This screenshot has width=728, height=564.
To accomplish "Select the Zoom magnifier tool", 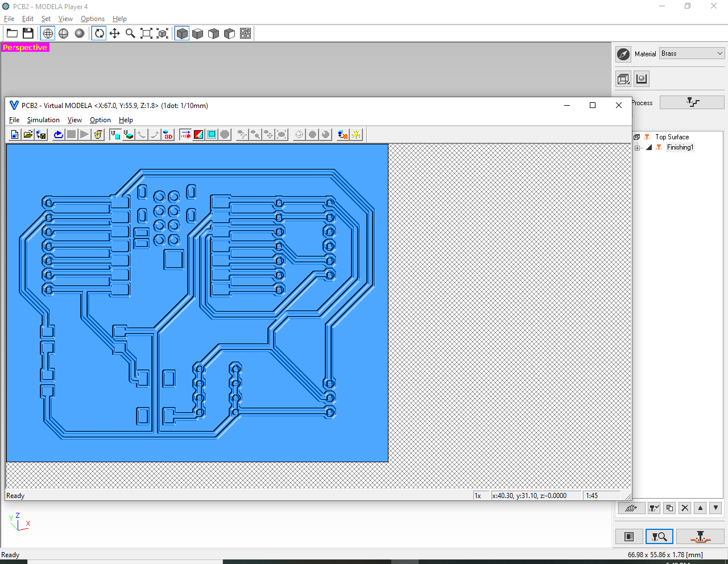I will click(x=130, y=33).
